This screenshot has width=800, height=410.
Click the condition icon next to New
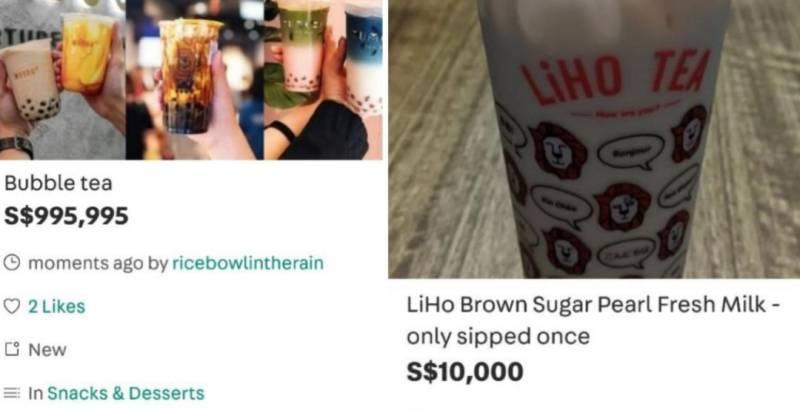(12, 350)
